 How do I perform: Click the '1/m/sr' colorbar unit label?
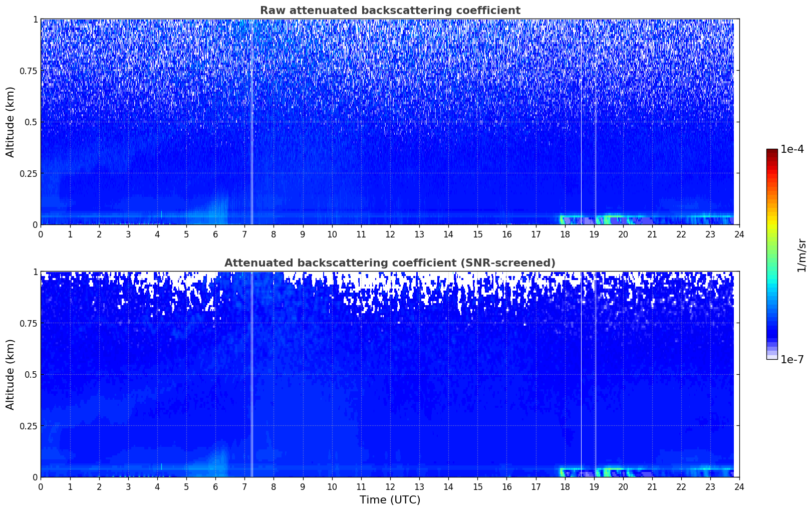[801, 254]
